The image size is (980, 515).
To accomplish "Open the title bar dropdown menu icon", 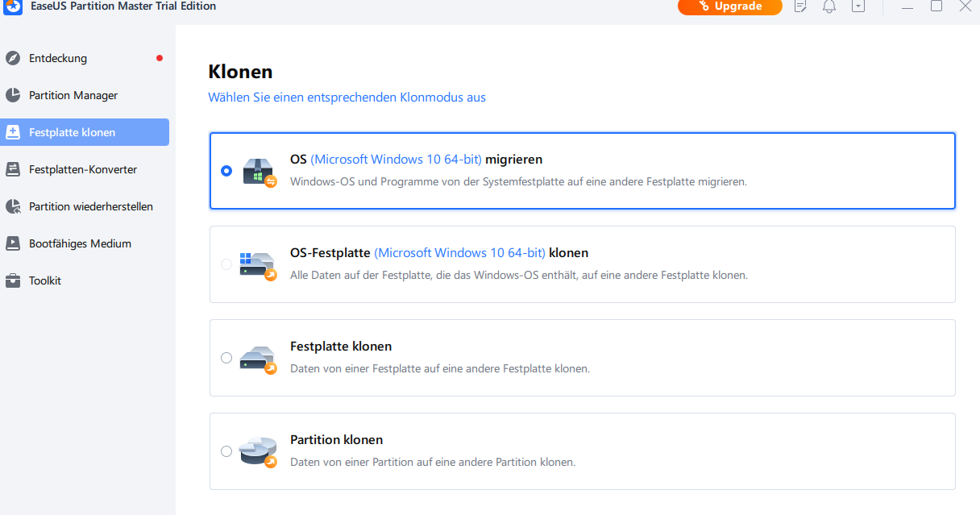I will click(x=858, y=6).
